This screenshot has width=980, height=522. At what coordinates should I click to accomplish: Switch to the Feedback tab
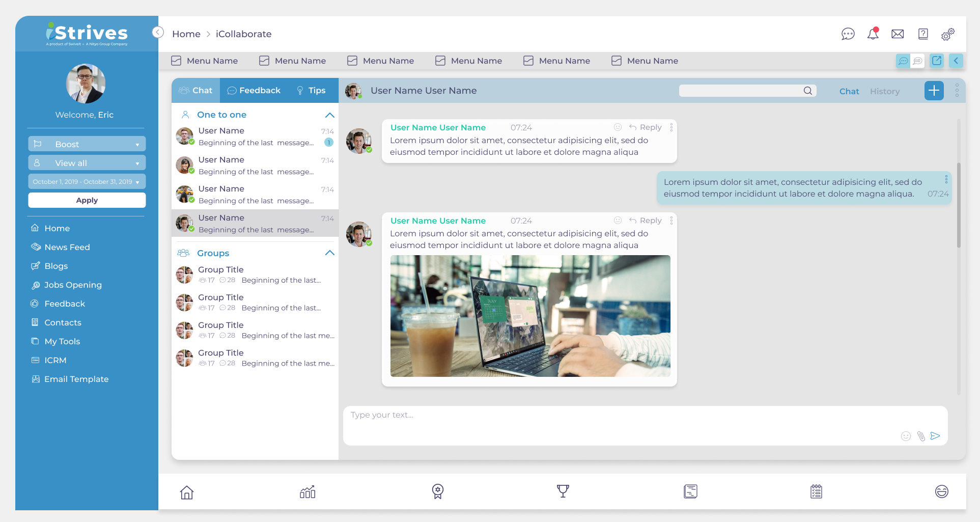(254, 91)
